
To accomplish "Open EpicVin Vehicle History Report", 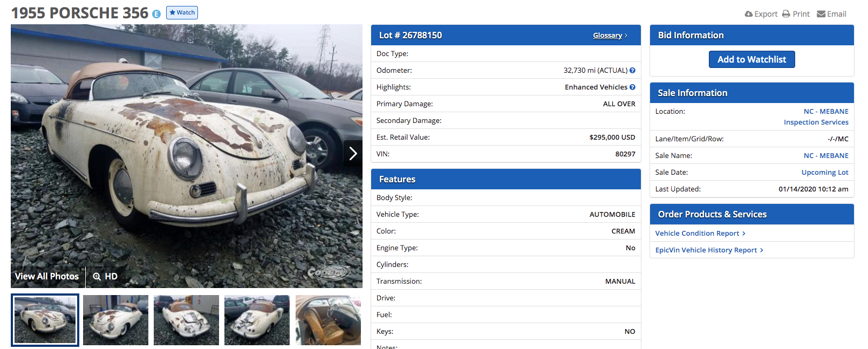I will [x=709, y=250].
